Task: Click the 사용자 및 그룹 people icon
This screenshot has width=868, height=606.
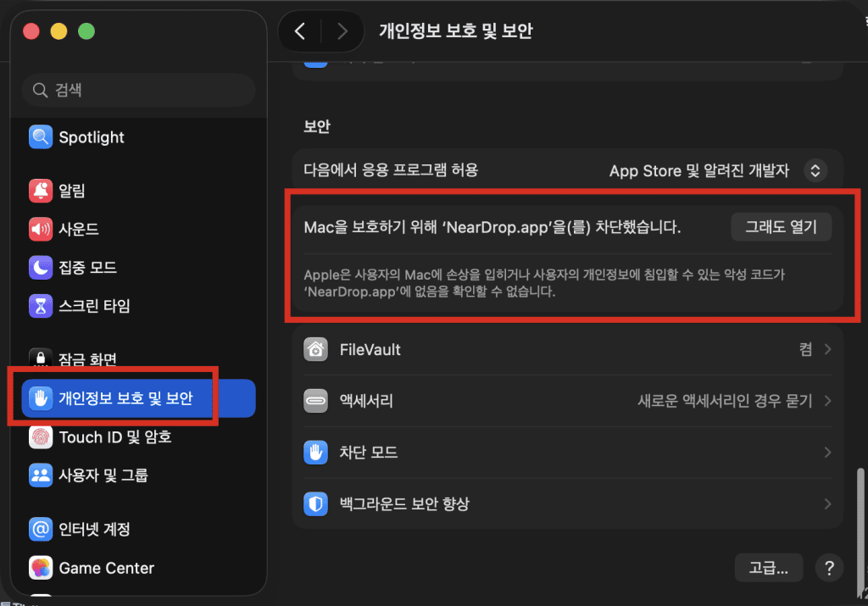Action: click(41, 475)
